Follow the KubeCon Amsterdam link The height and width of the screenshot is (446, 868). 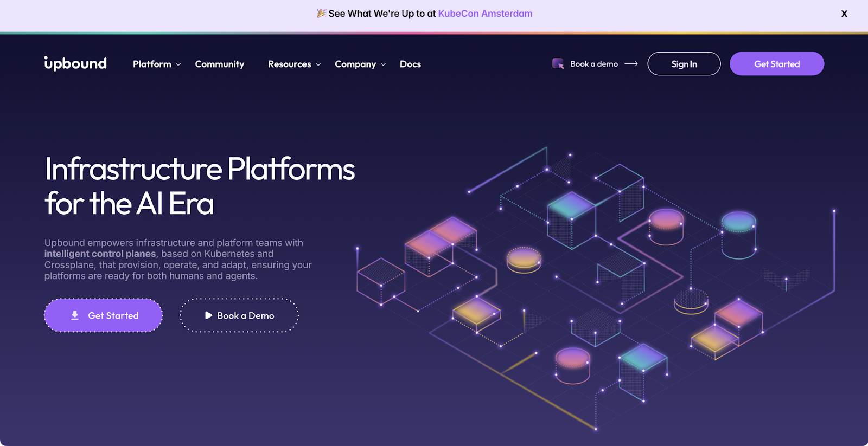coord(485,14)
